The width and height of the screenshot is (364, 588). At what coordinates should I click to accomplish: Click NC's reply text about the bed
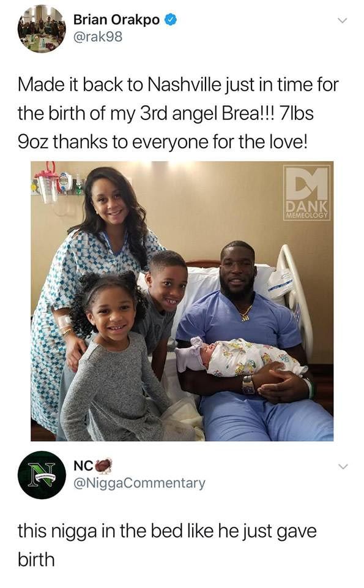167,545
